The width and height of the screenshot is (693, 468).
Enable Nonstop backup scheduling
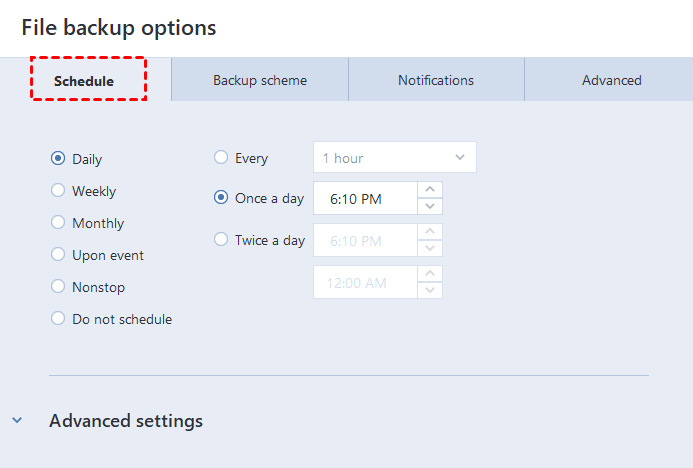point(58,287)
